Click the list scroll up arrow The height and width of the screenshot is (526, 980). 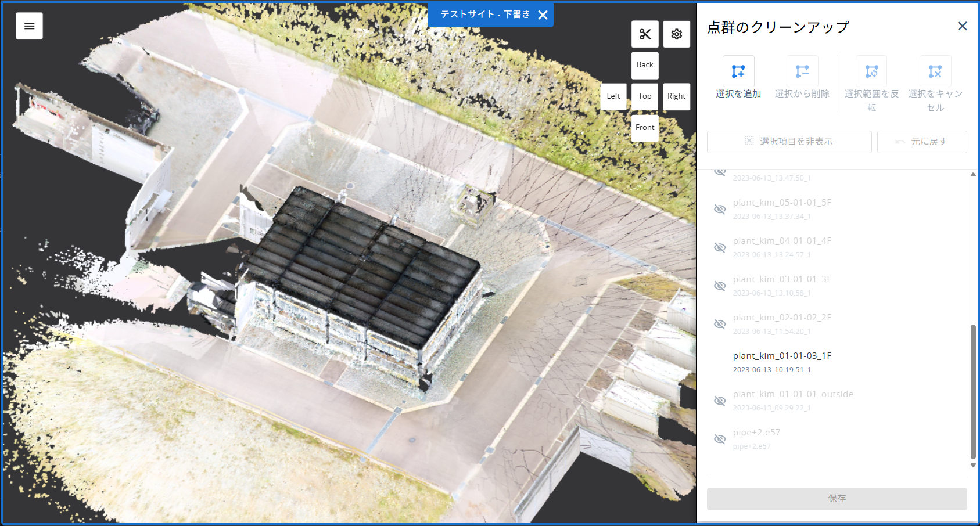pos(973,174)
